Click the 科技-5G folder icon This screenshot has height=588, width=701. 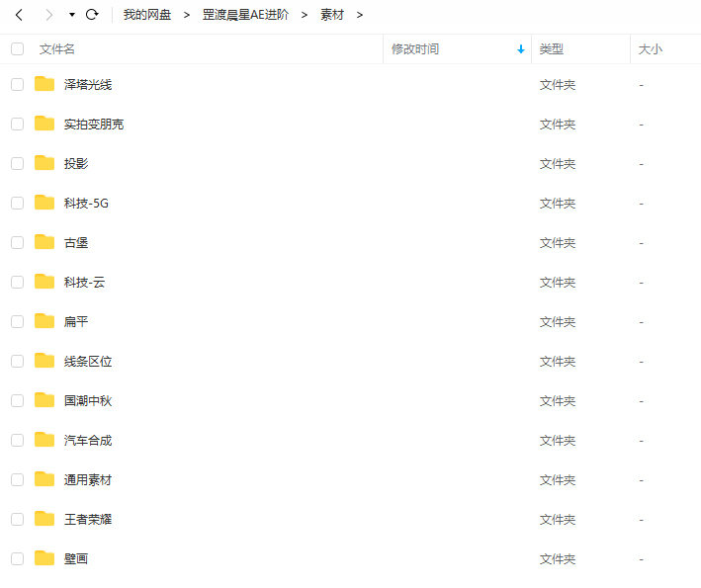pos(44,203)
